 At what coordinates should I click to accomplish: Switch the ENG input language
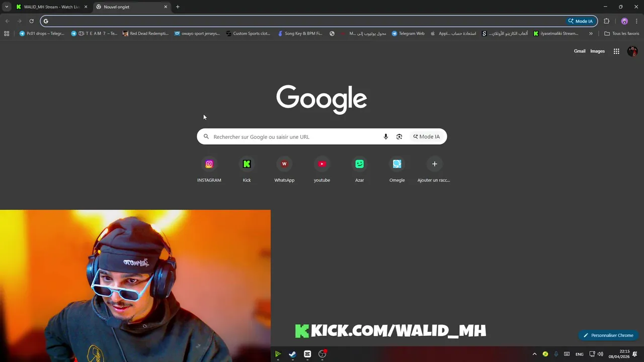pyautogui.click(x=580, y=354)
